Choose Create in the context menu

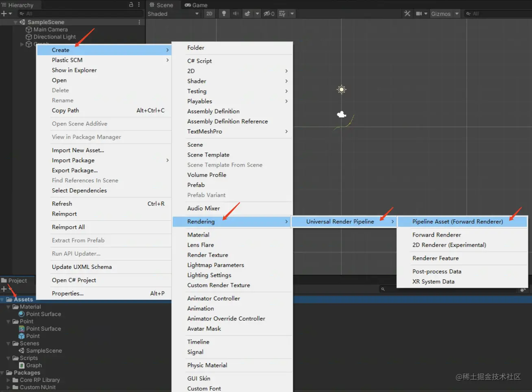click(104, 50)
